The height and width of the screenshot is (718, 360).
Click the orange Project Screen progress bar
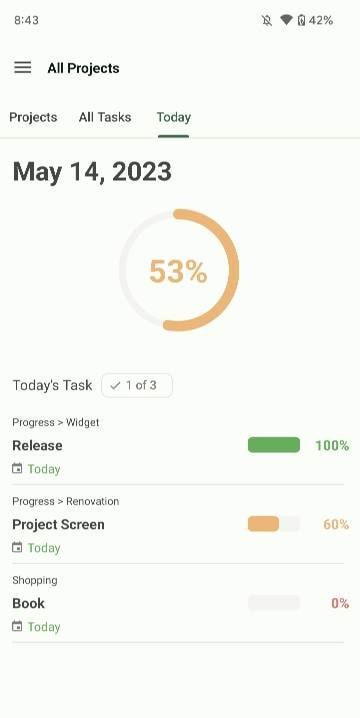tap(274, 524)
